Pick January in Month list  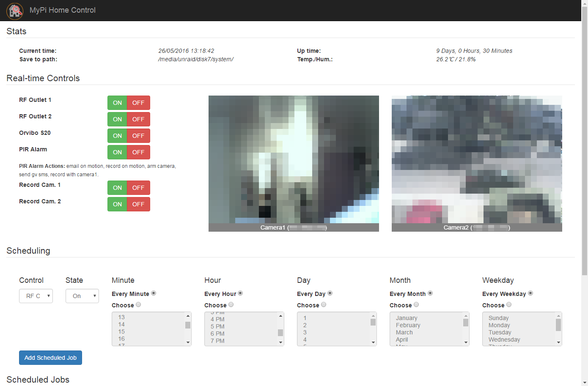tap(426, 318)
